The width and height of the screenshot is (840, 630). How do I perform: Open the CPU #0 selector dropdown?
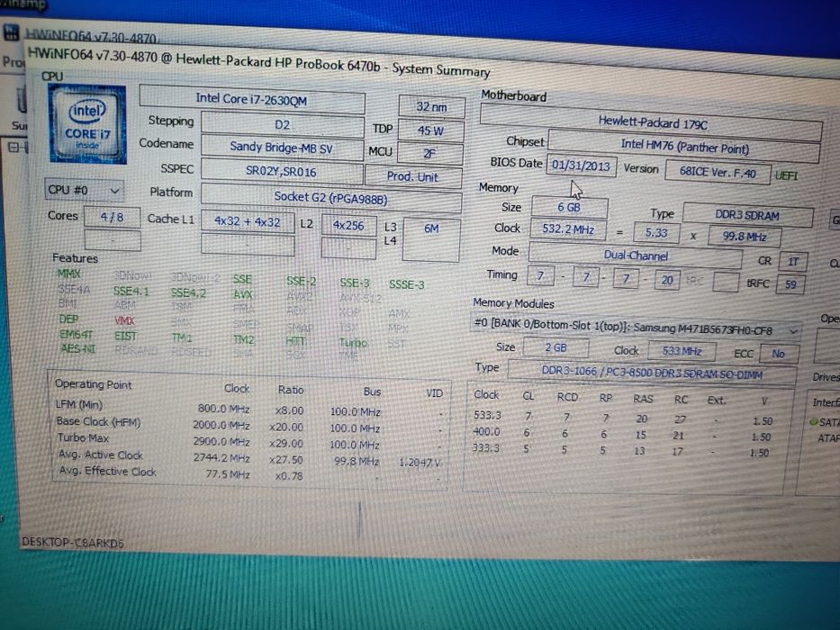(x=84, y=190)
